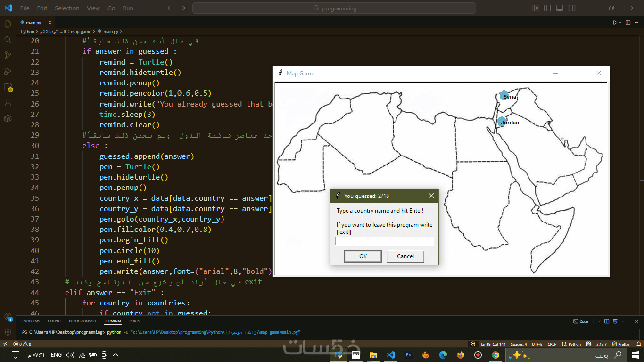The height and width of the screenshot is (362, 644).
Task: Expand the new terminal launch profile dropdown
Action: [599, 321]
